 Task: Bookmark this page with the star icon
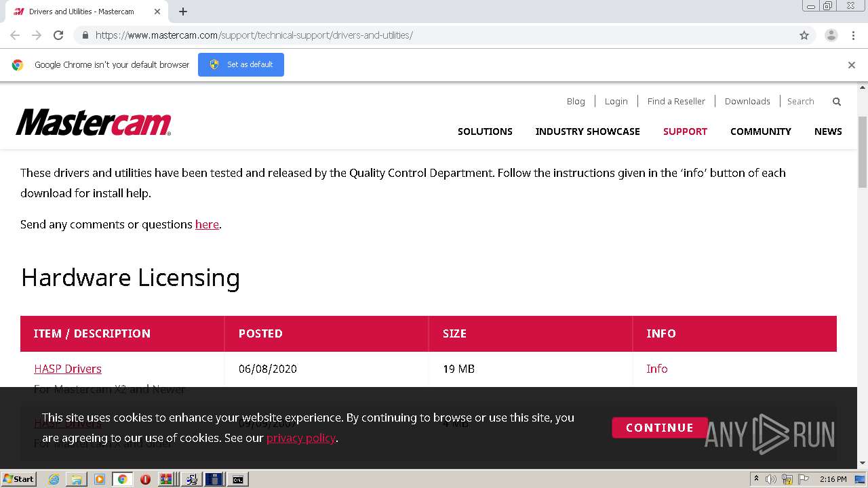tap(804, 35)
